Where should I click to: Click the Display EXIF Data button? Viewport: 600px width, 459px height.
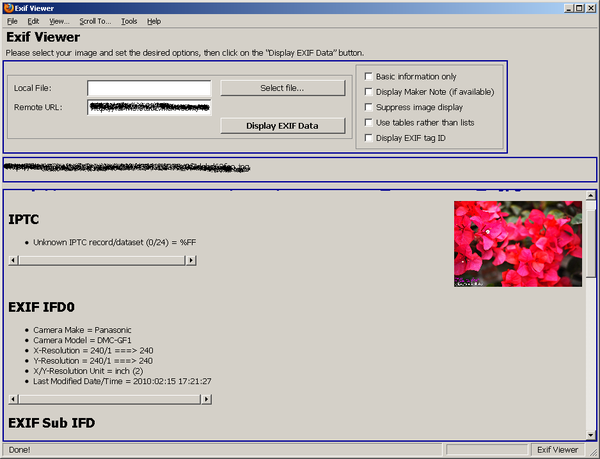(x=282, y=126)
